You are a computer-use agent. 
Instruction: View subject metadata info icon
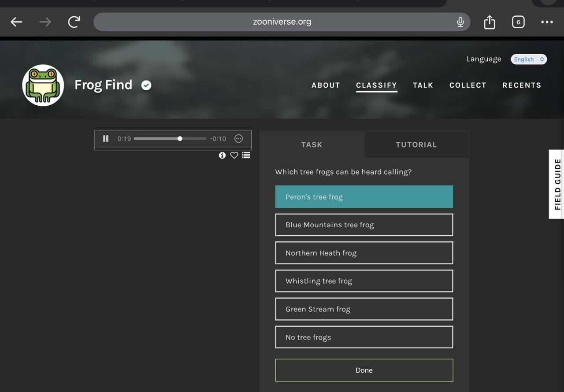point(222,155)
